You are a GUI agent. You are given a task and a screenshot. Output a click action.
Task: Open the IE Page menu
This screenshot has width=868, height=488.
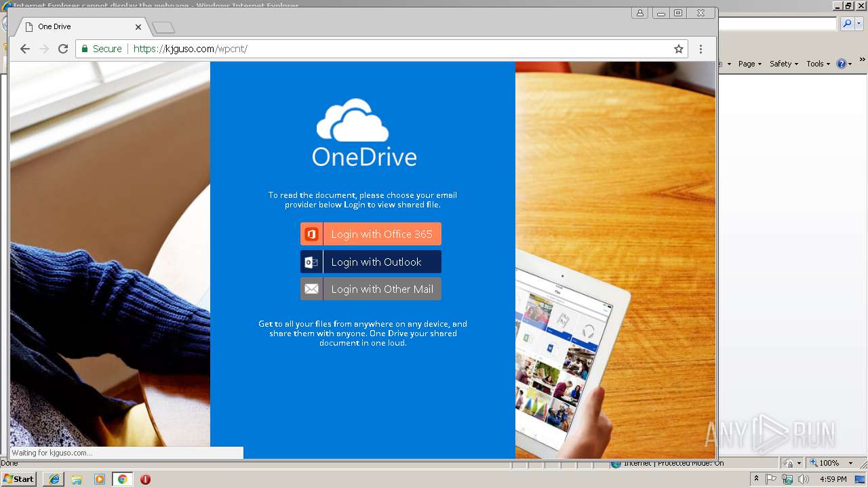[x=749, y=64]
